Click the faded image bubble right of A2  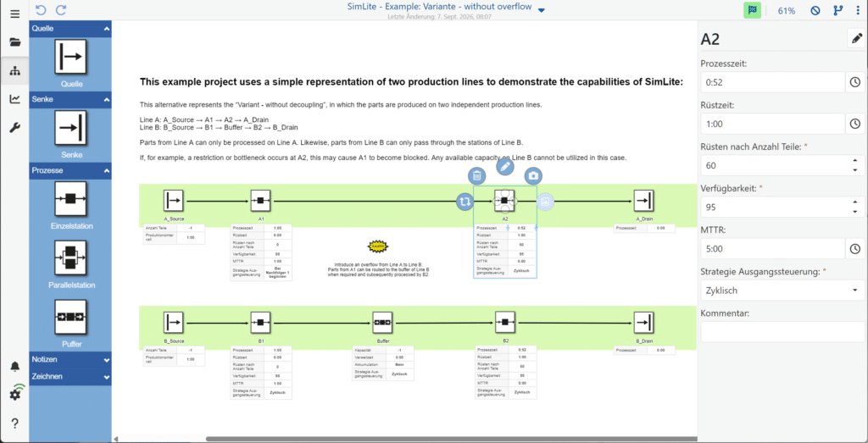click(545, 202)
